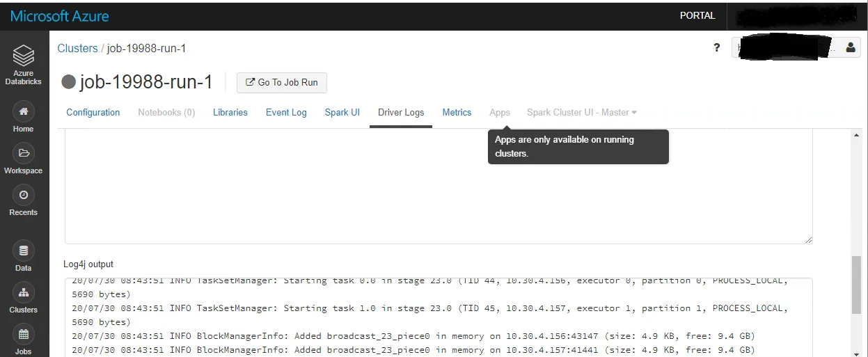Click the page scrollbar up arrow
Viewport: 868px width, 357px height.
click(x=857, y=136)
